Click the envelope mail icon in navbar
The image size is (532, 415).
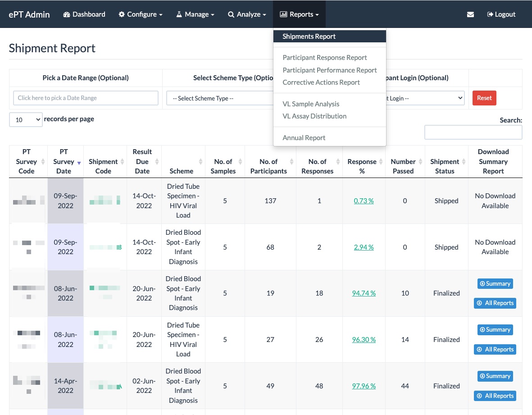pyautogui.click(x=470, y=14)
